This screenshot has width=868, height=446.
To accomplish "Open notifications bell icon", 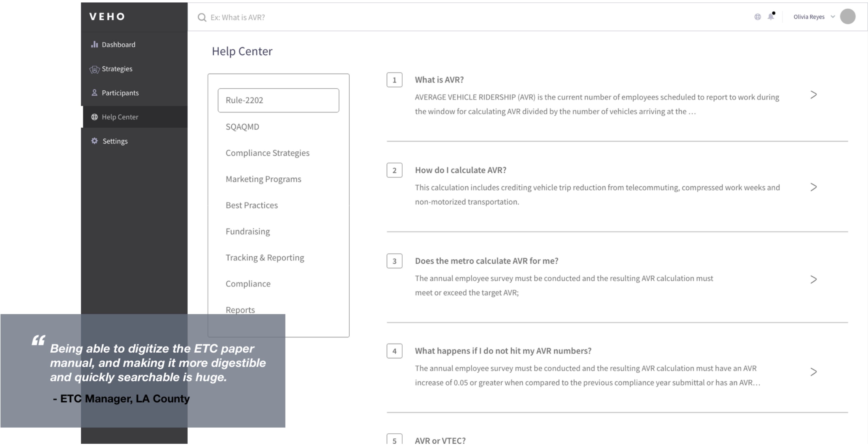I will (771, 16).
